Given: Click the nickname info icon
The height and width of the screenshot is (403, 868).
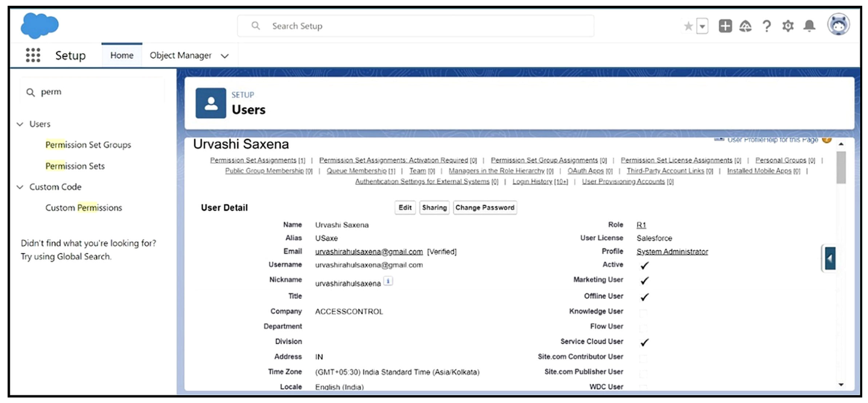Looking at the screenshot, I should click(388, 281).
